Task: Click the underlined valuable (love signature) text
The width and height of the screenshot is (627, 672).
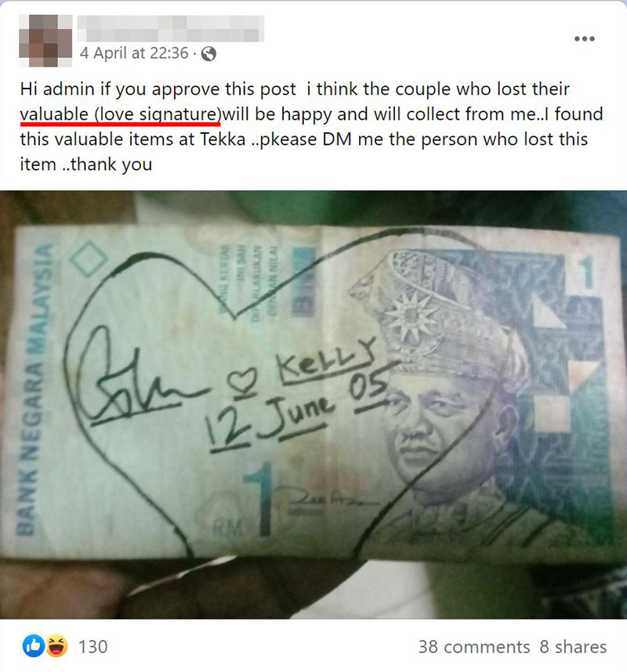Action: pyautogui.click(x=120, y=114)
